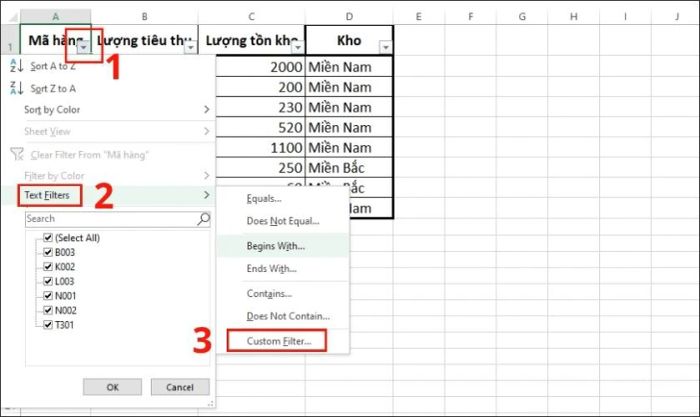Viewport: 700px width, 417px height.
Task: Click the cell containing 520
Action: tap(260, 128)
